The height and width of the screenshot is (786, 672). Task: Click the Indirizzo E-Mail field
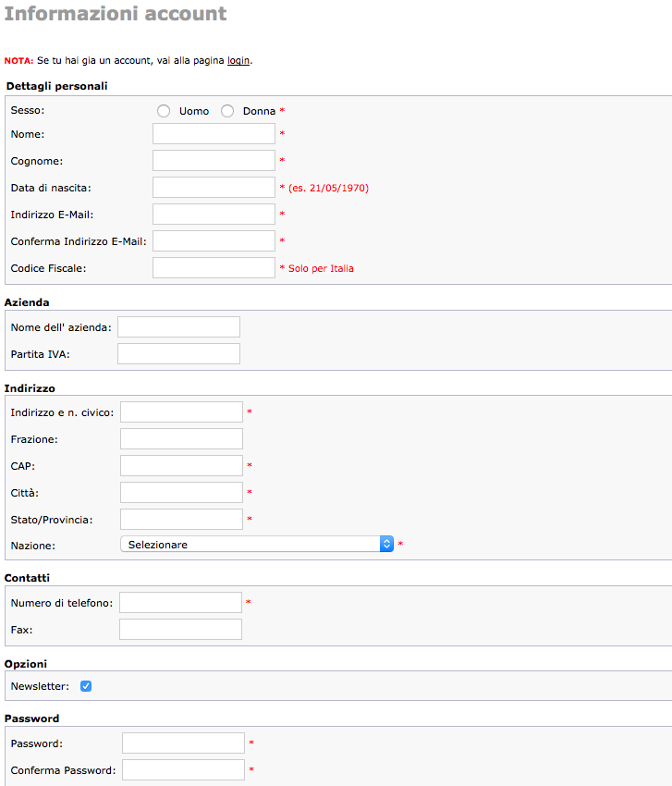[214, 214]
